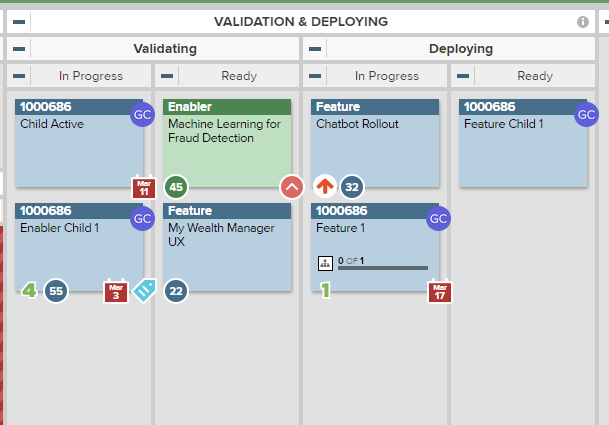
Task: Click the green 45 badge on Machine Learning card
Action: click(176, 187)
